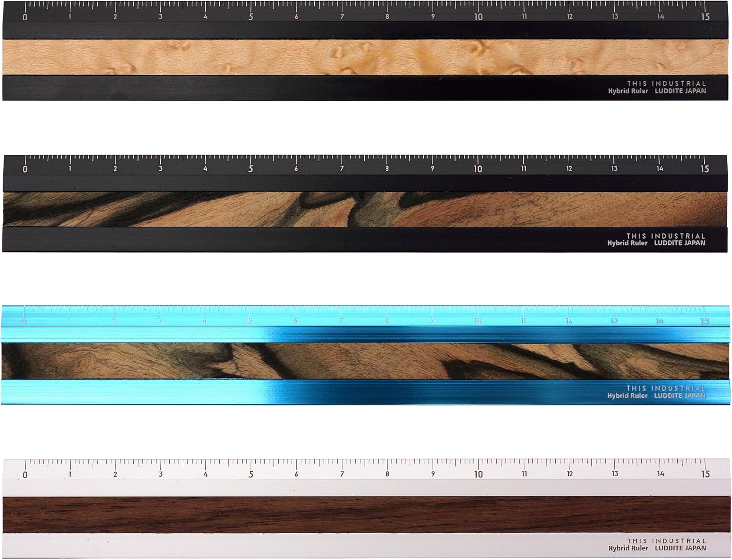Click the 0 mark on the white ruler
732x560 pixels.
pos(25,474)
